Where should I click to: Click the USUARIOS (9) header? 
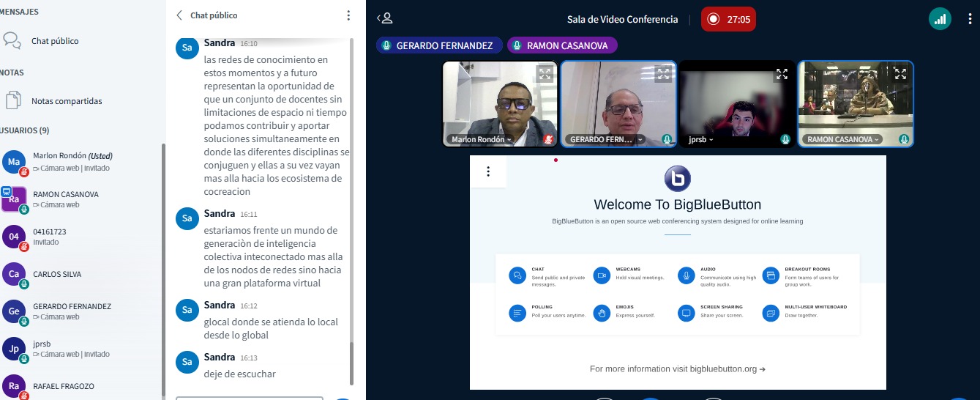(24, 130)
